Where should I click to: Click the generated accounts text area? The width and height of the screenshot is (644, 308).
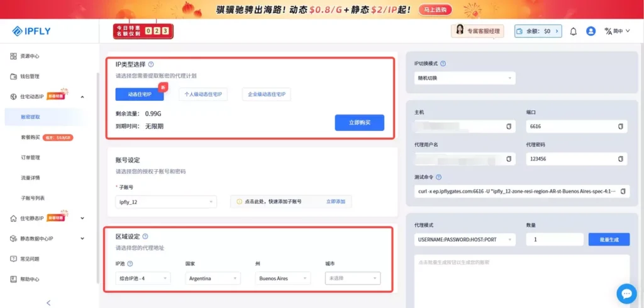[x=521, y=280]
